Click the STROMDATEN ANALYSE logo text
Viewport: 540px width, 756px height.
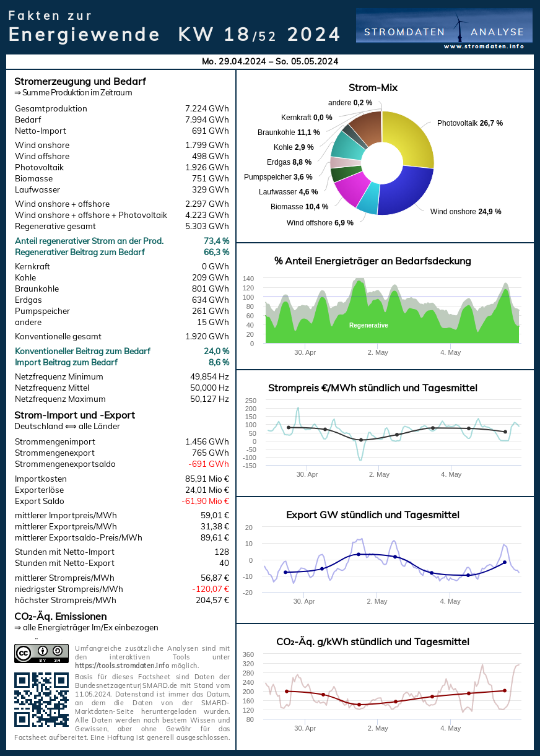click(443, 32)
